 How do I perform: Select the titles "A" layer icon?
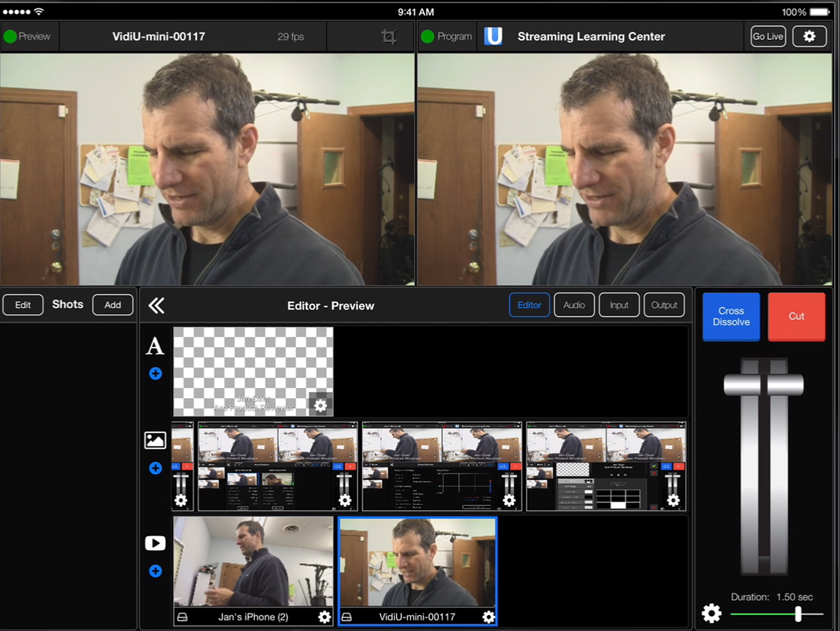(156, 347)
